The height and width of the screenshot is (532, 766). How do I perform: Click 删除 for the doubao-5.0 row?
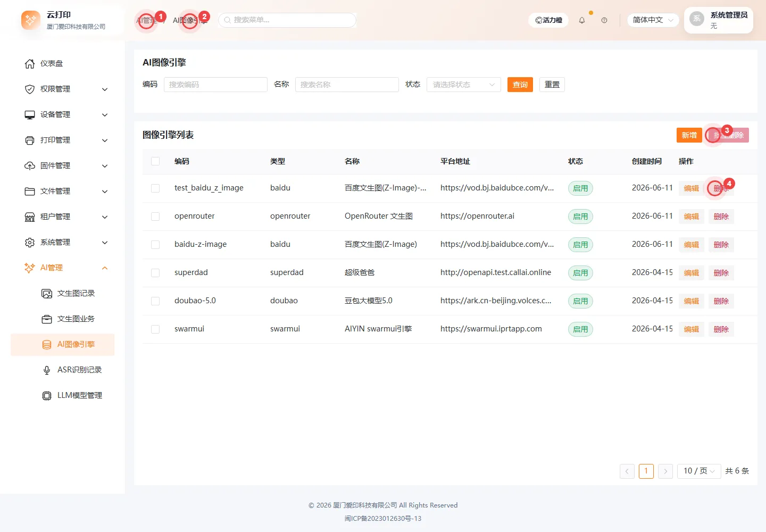tap(721, 301)
